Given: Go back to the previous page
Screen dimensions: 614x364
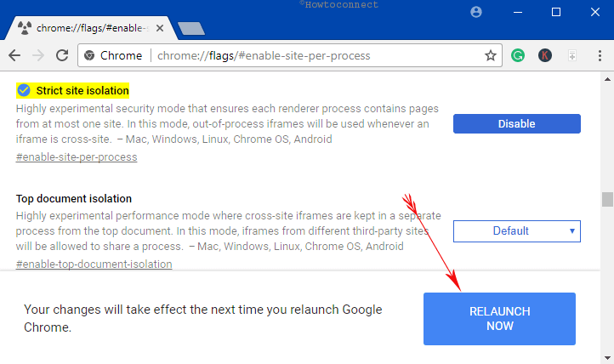Looking at the screenshot, I should tap(14, 55).
